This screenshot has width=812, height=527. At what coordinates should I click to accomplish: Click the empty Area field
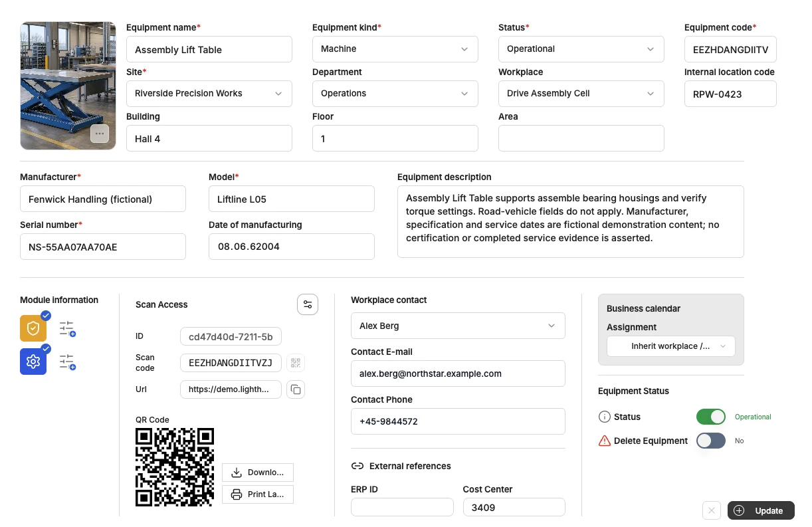pyautogui.click(x=581, y=138)
